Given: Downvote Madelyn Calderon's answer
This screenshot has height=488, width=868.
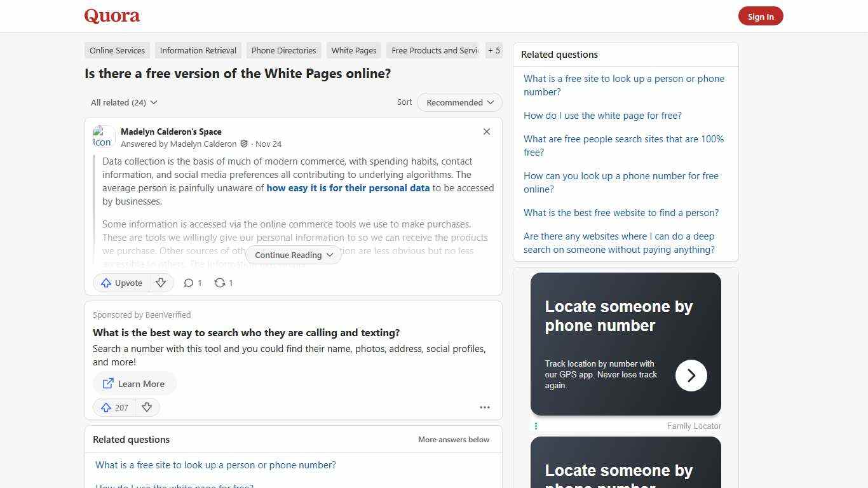Looking at the screenshot, I should click(161, 283).
